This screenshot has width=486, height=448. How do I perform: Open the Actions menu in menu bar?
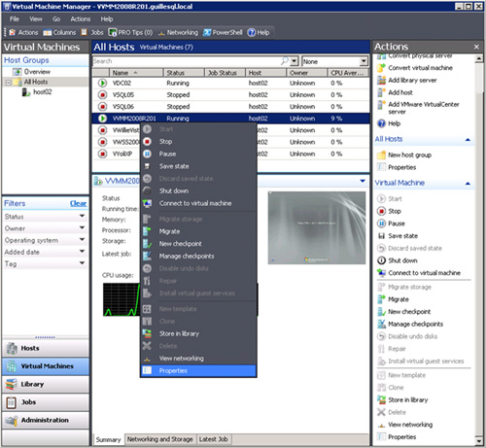[81, 19]
